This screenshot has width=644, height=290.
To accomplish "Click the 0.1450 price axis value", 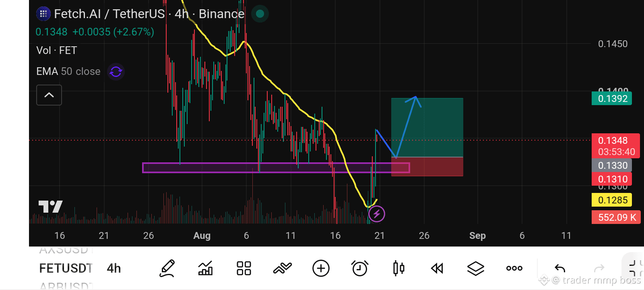I will coord(613,44).
